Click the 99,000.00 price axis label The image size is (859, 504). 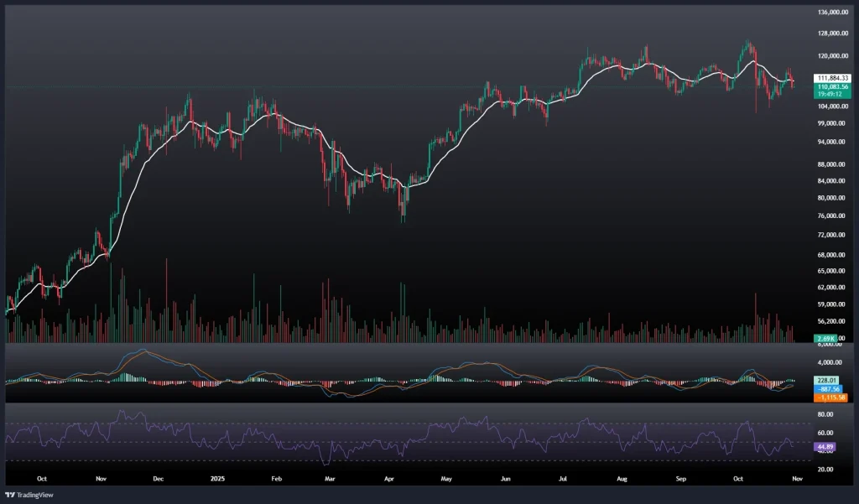pos(833,123)
